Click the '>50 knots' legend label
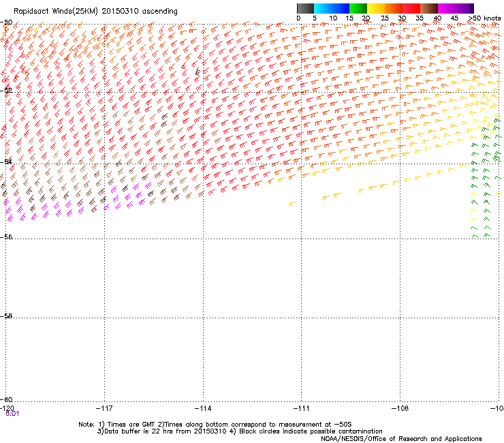 [x=484, y=18]
